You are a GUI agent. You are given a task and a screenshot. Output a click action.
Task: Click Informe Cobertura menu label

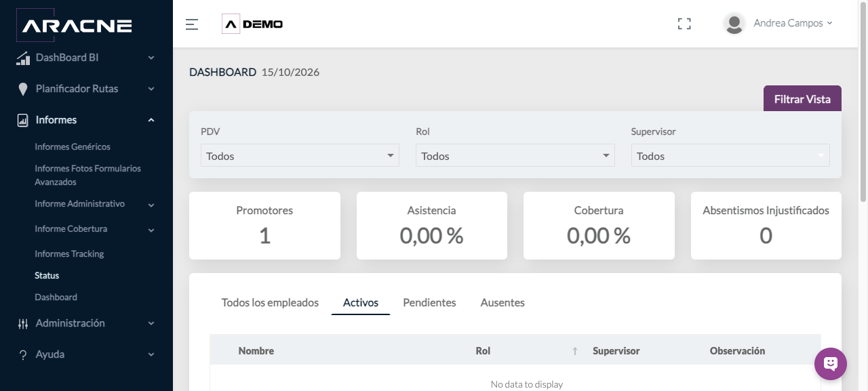tap(71, 228)
